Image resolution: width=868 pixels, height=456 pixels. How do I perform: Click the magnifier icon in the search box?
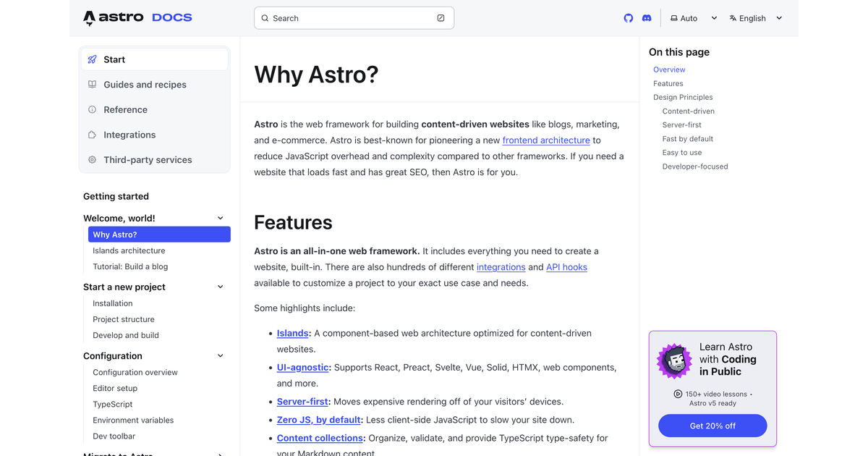coord(265,18)
